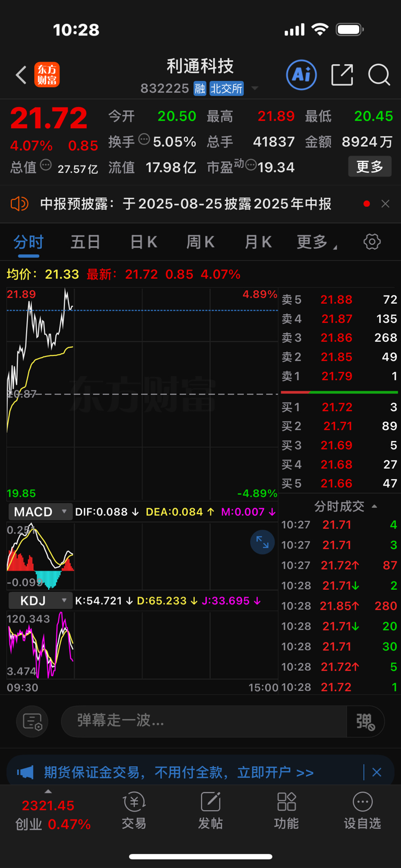
Task: Tap the info icon beside 换手
Action: (144, 139)
